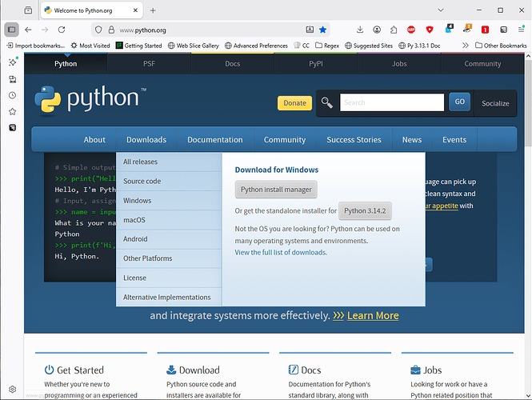Close the Welcome to Python.org tab
The image size is (532, 400).
135,10
